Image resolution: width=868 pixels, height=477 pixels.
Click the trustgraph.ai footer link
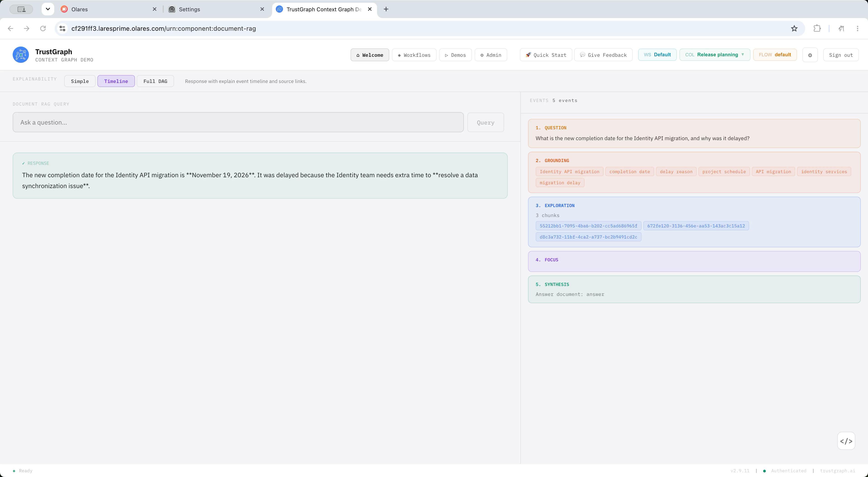(x=837, y=471)
